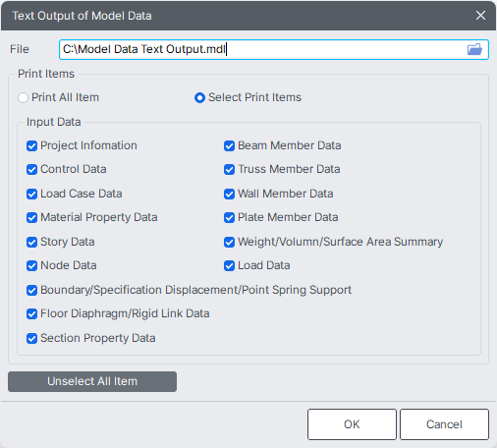Viewport: 497px width, 448px height.
Task: Toggle the Beam Member Data checkbox
Action: point(229,145)
